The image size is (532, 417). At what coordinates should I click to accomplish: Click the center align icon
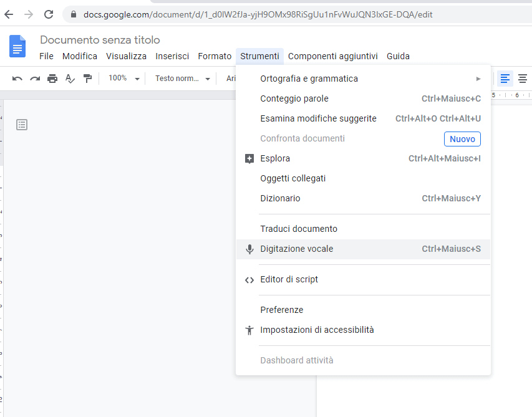click(522, 79)
